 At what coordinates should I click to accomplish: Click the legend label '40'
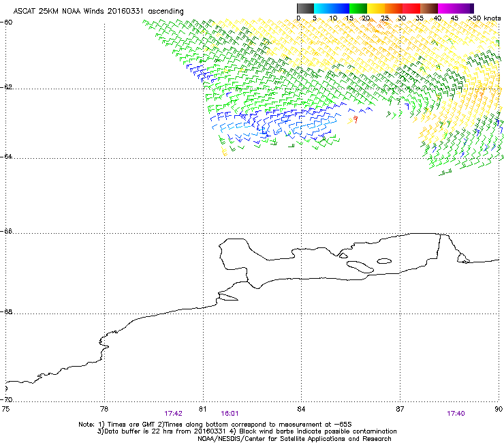click(x=438, y=18)
